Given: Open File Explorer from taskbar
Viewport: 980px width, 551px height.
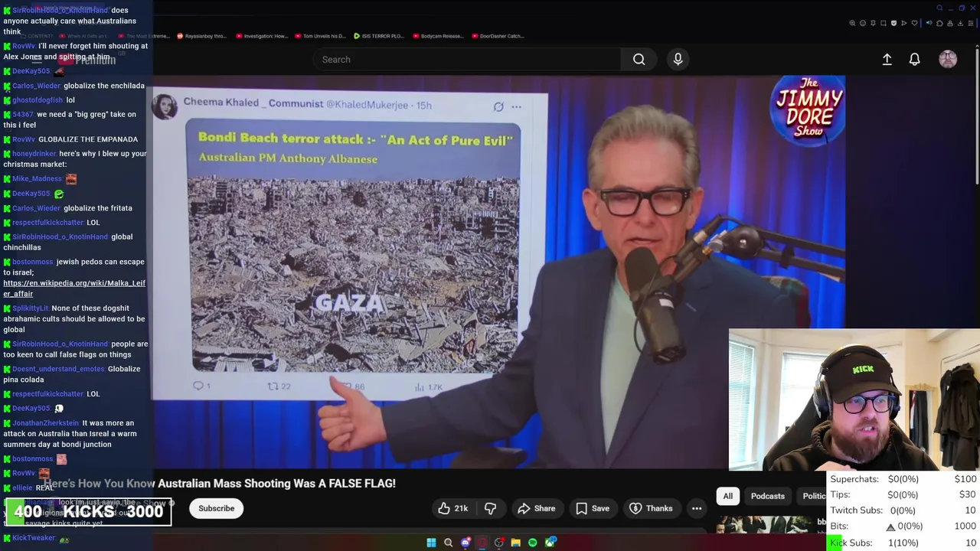Looking at the screenshot, I should click(516, 543).
